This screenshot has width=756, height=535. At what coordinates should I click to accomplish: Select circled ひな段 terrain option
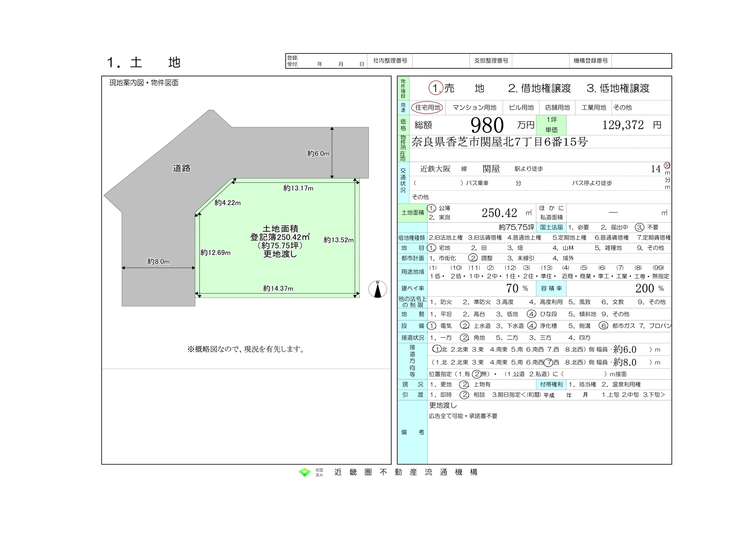tap(542, 314)
